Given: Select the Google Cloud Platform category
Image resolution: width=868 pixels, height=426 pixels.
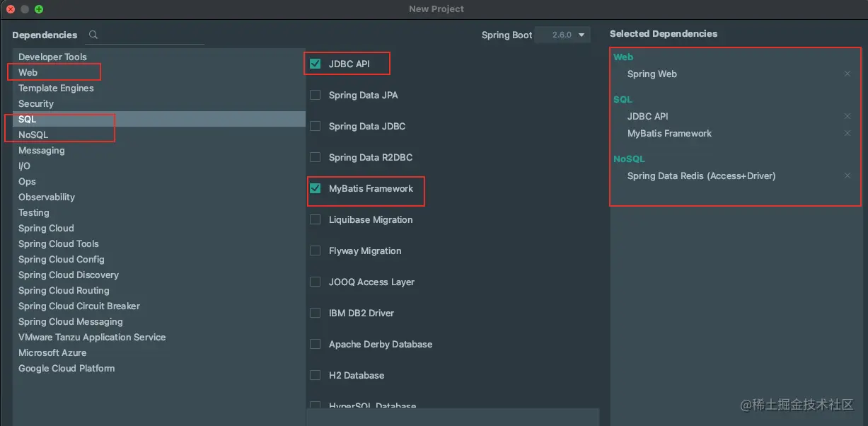Looking at the screenshot, I should 159,368.
